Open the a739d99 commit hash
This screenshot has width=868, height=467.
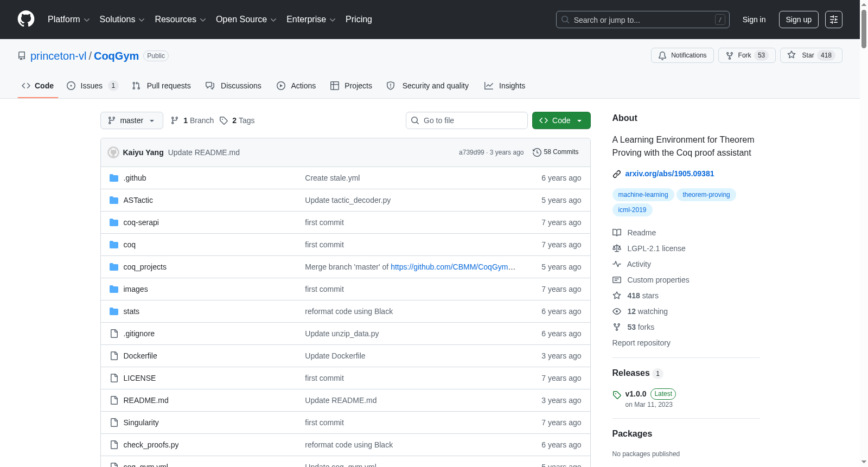coord(471,152)
